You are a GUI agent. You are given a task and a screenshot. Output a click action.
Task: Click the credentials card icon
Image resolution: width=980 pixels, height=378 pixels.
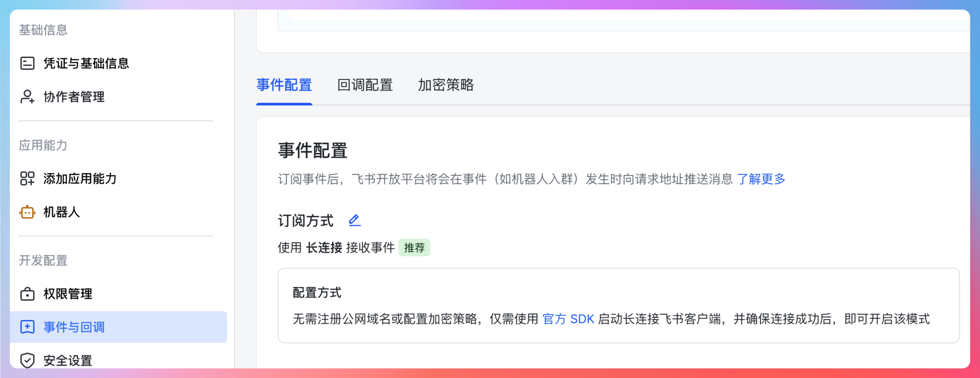tap(27, 63)
